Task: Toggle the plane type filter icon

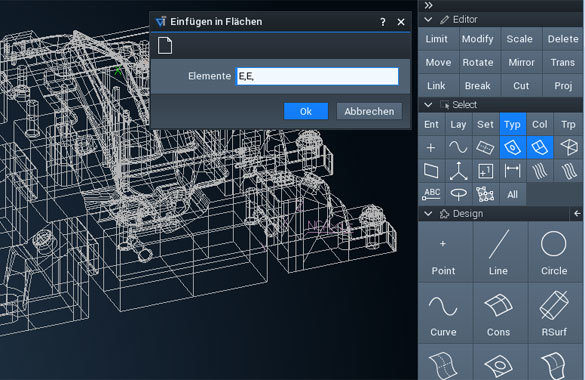Action: tap(431, 171)
